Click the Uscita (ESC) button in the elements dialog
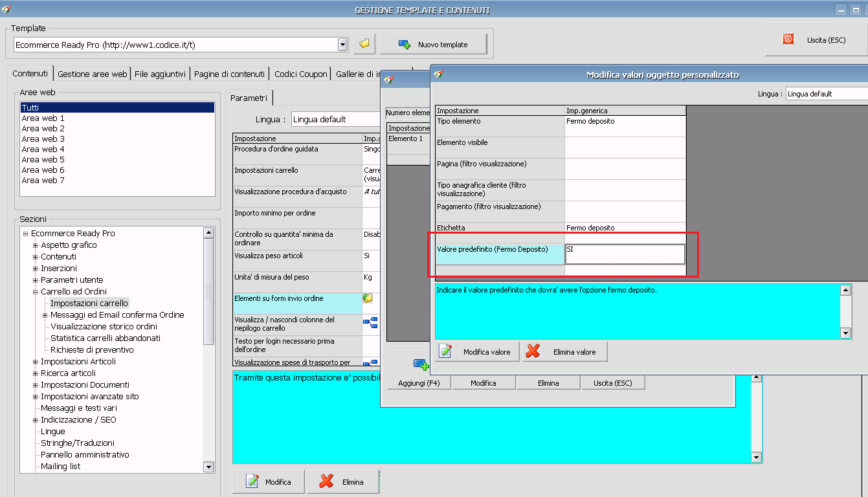The width and height of the screenshot is (868, 497). click(612, 383)
